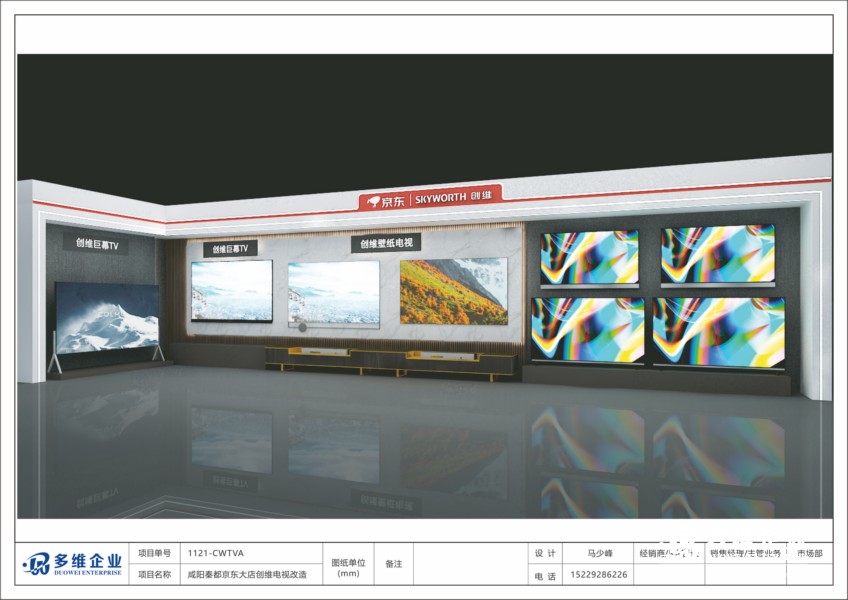This screenshot has height=600, width=848.
Task: Click the 创维 brand text on the red sign
Action: (481, 196)
